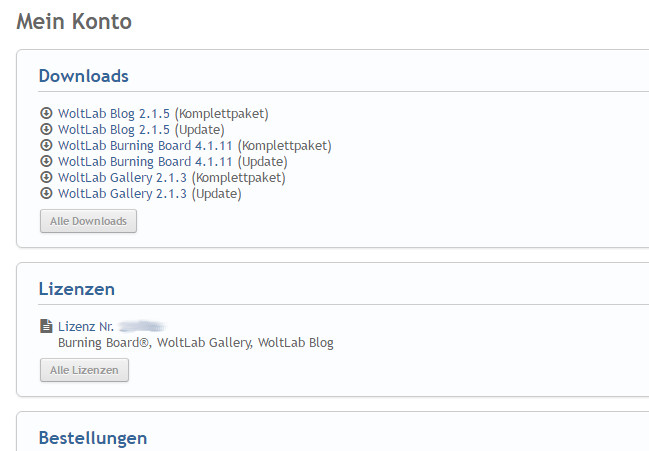649x451 pixels.
Task: Click download icon beside WoltLab Blog 2.1.5 Komplettpaket
Action: [45, 113]
